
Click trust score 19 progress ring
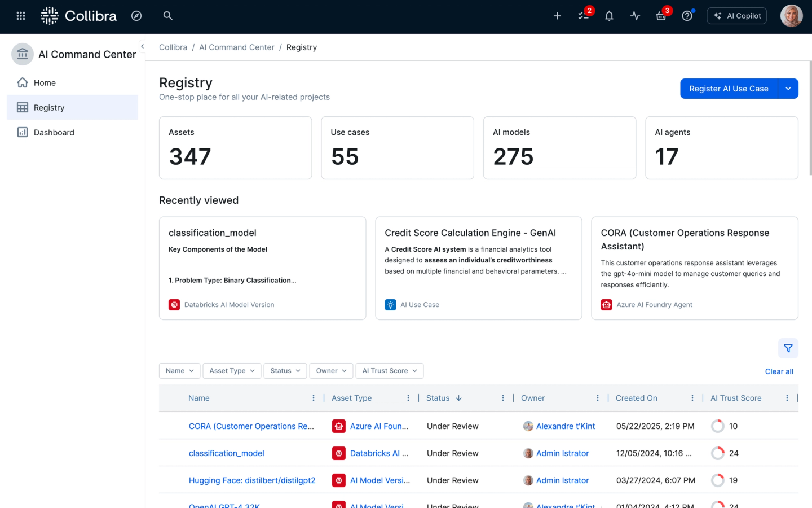[x=718, y=480]
